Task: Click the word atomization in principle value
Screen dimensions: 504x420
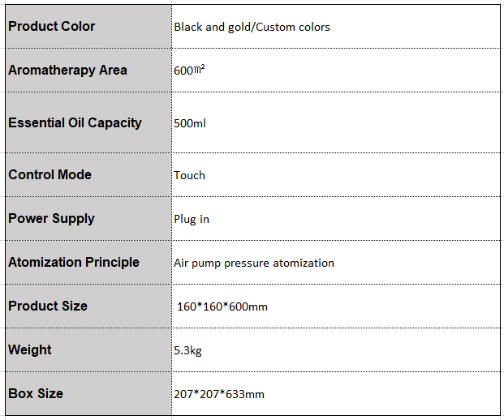Action: (x=304, y=263)
